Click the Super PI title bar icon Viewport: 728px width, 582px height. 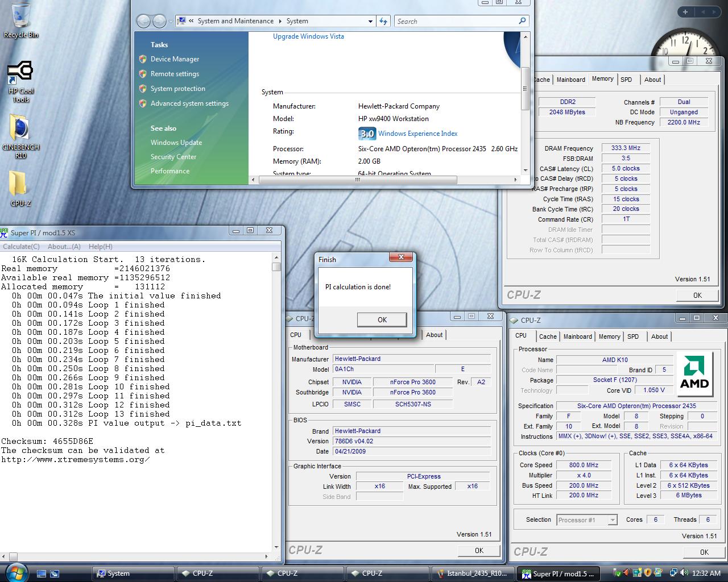[x=5, y=232]
